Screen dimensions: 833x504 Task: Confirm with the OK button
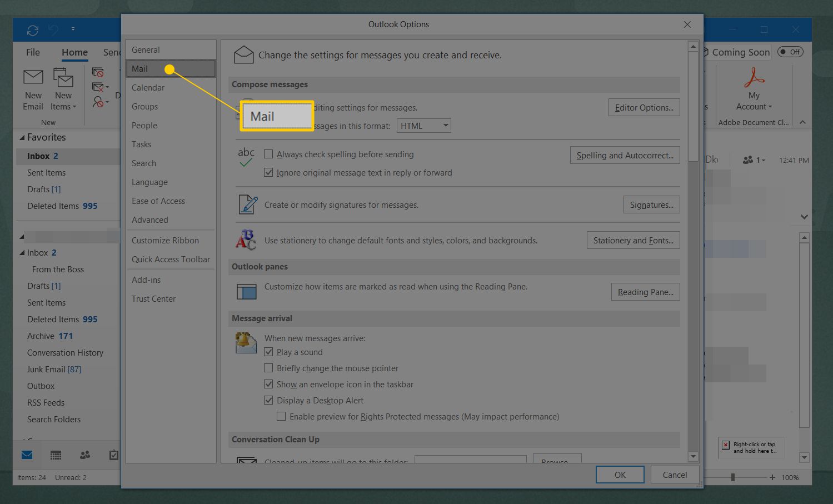click(620, 475)
